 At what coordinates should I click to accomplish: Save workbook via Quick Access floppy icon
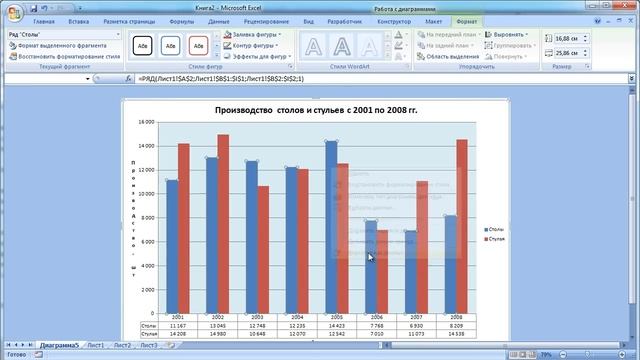(x=33, y=8)
